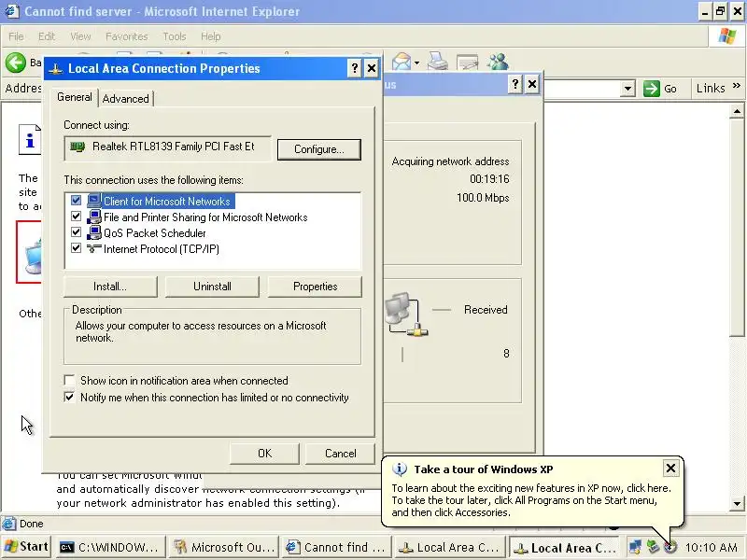Click the page status icon next to Done
Image resolution: width=747 pixels, height=560 pixels.
pyautogui.click(x=8, y=524)
